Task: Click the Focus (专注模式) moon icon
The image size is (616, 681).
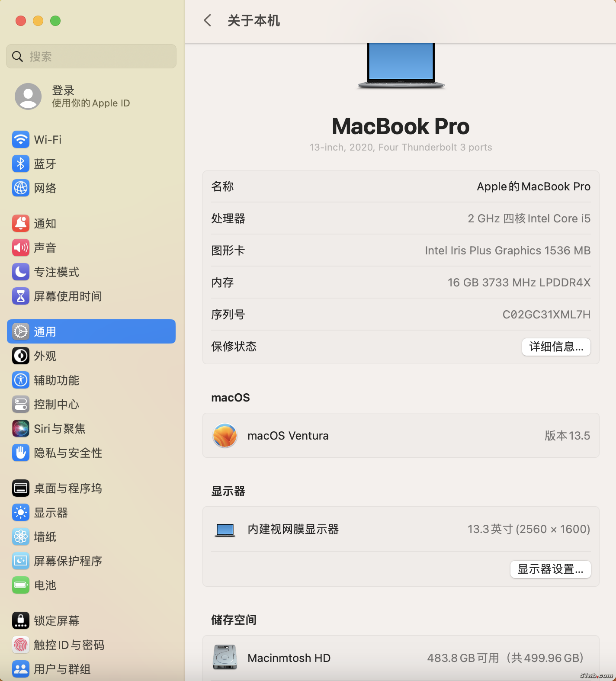Action: [21, 272]
